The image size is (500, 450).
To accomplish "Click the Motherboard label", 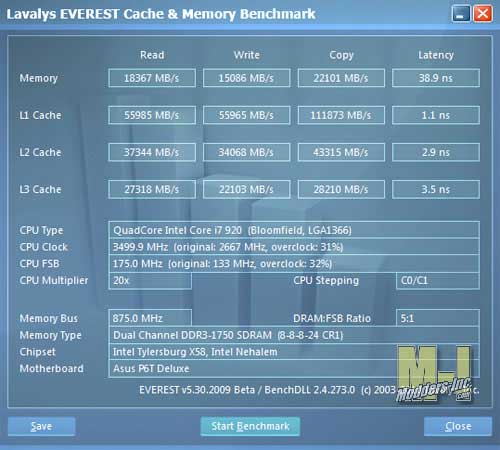I will (51, 369).
